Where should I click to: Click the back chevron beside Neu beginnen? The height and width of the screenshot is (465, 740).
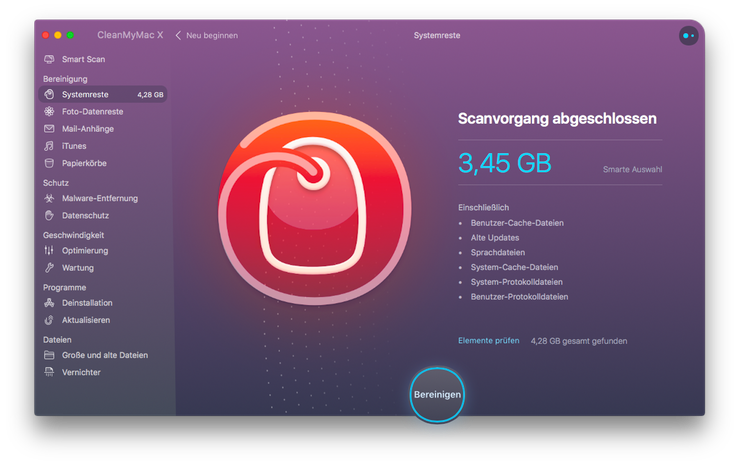click(x=178, y=35)
